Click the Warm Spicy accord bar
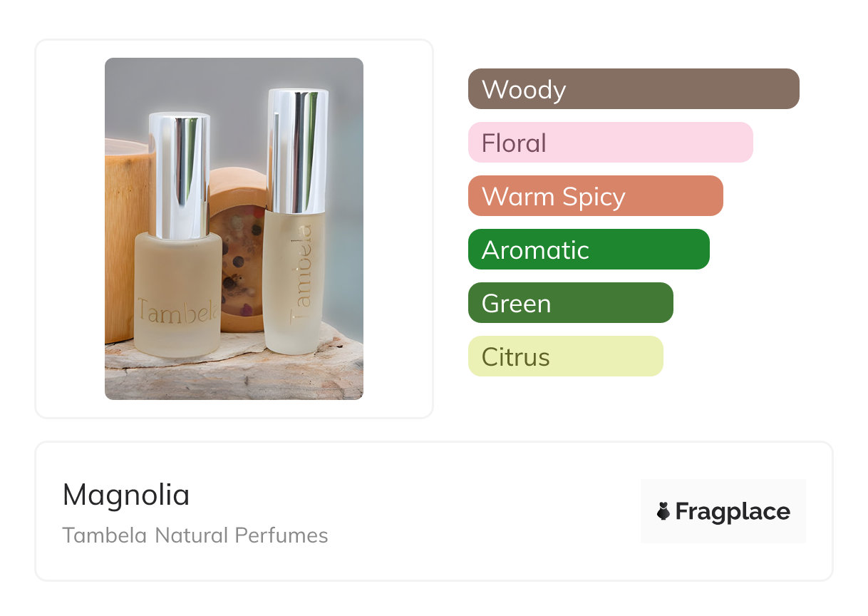868x616 pixels. 595,196
